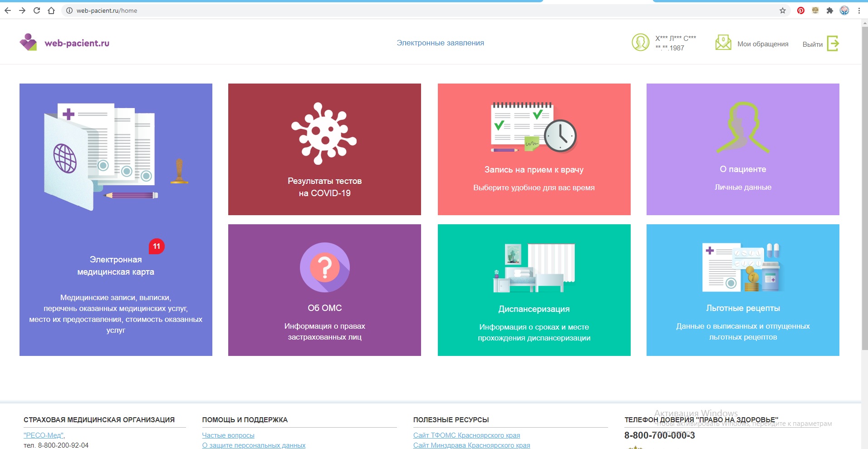This screenshot has width=868, height=449.
Task: Open Электронные заявления menu item
Action: (440, 43)
